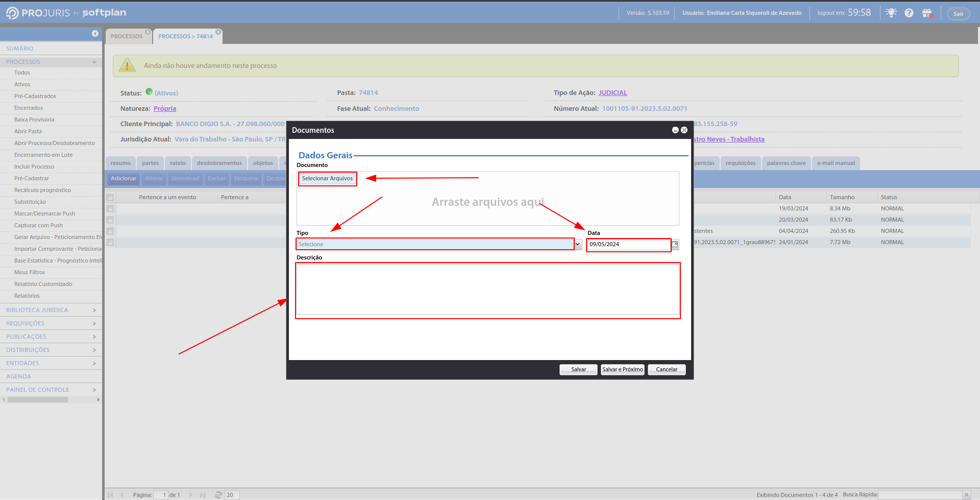Collapse the left sidebar with arrow icon
Viewport: 980px width, 500px height.
[95, 33]
